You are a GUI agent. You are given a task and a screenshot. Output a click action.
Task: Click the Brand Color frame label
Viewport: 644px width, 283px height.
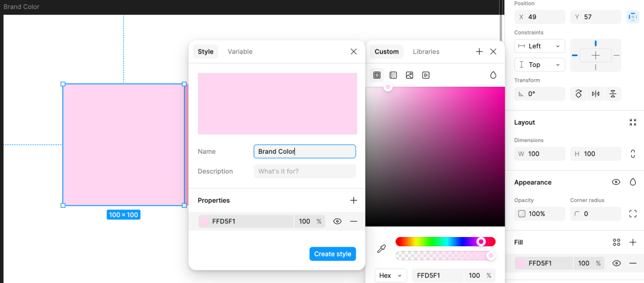point(21,7)
